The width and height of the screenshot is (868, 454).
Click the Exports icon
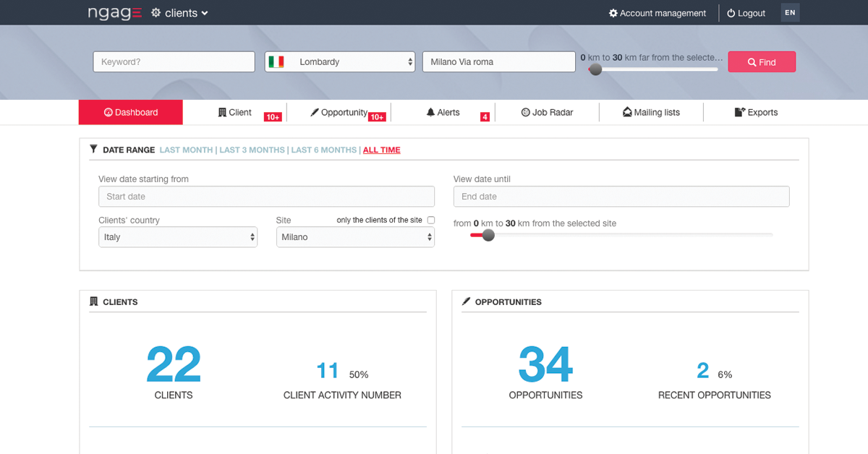(739, 112)
